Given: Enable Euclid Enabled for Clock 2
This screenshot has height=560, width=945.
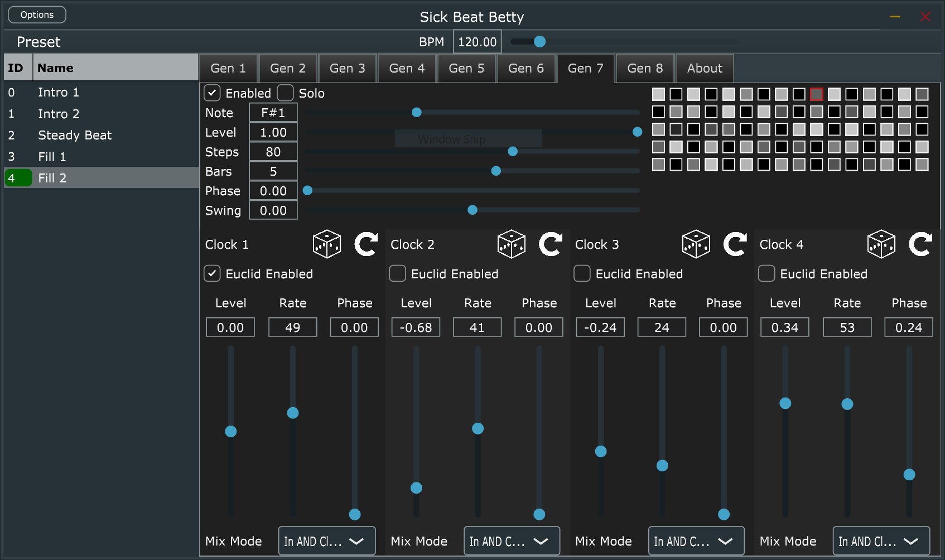Looking at the screenshot, I should tap(397, 273).
